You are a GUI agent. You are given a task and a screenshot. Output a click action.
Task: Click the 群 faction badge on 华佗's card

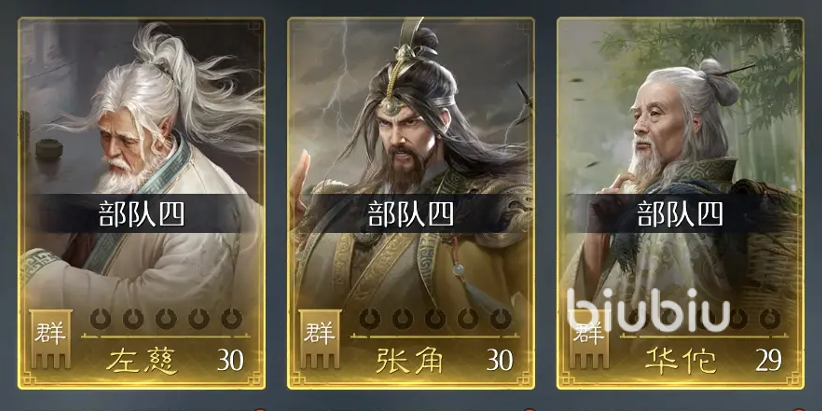tap(589, 338)
